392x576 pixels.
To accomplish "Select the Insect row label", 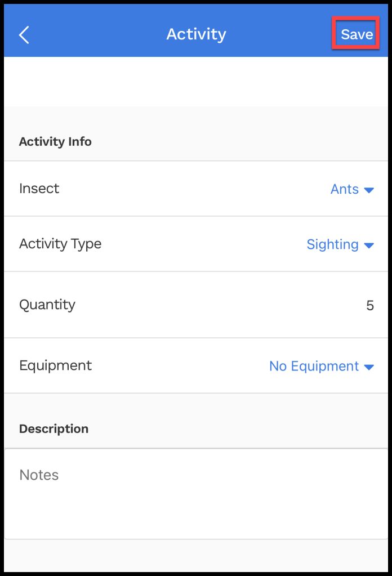I will [39, 189].
